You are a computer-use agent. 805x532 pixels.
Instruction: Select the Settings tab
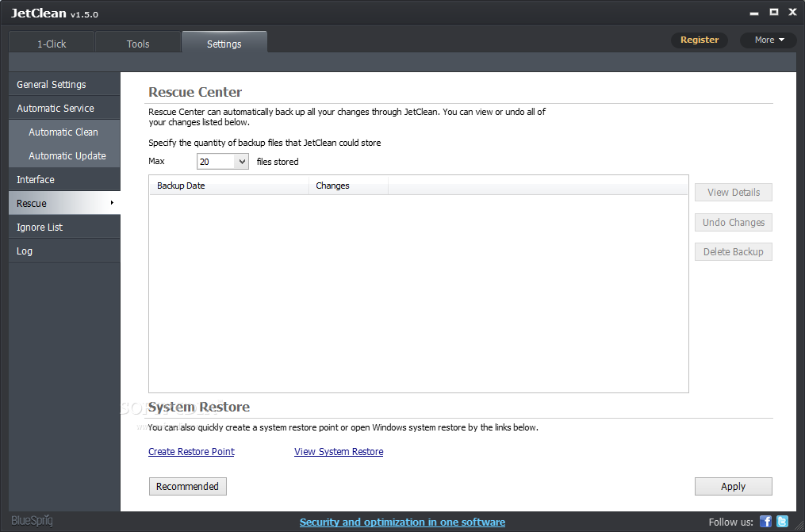coord(224,43)
